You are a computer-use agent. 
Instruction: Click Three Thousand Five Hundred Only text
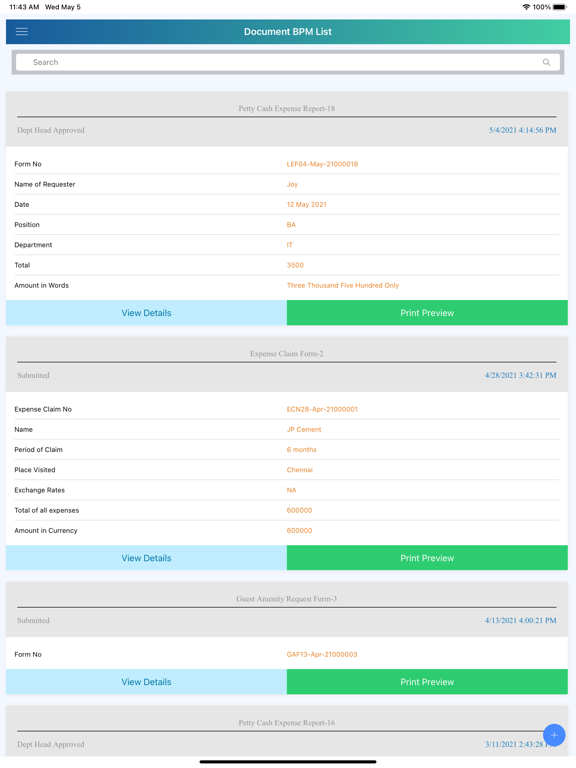point(343,285)
